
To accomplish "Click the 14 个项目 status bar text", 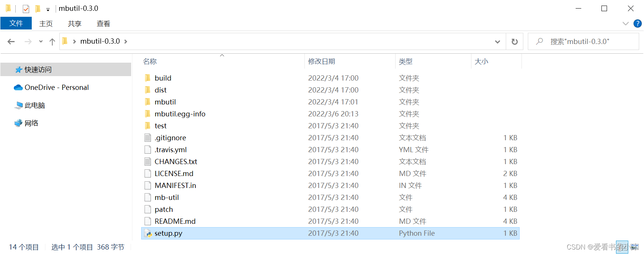I will 24,247.
